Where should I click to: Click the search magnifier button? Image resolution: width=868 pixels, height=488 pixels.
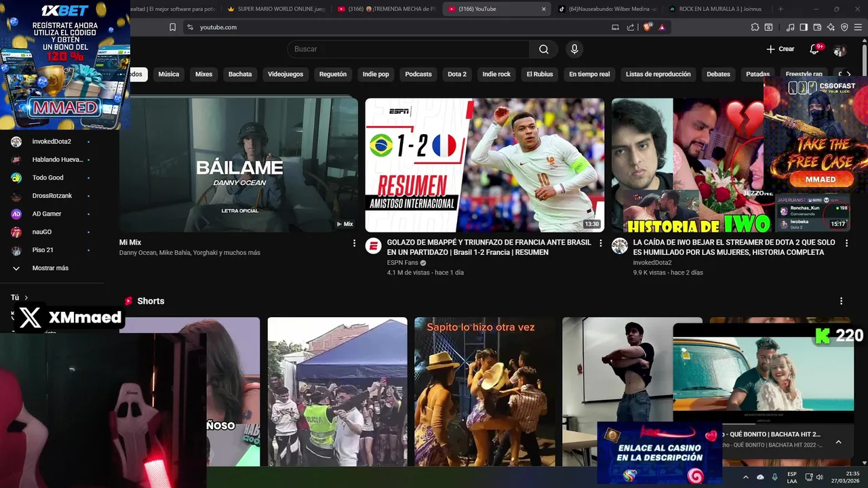[544, 49]
